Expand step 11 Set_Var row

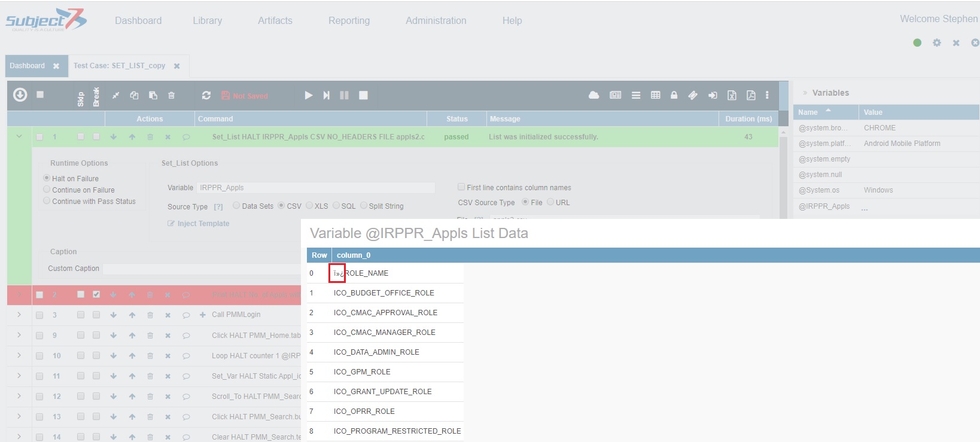pos(19,376)
